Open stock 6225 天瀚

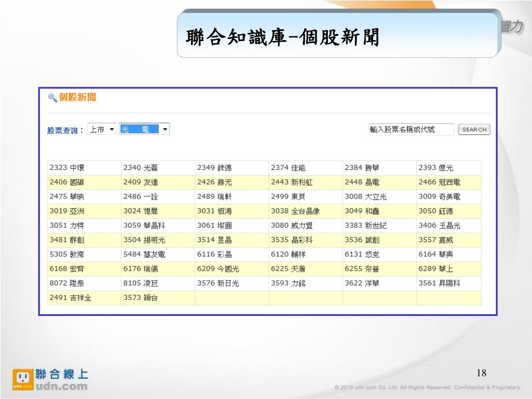point(288,269)
